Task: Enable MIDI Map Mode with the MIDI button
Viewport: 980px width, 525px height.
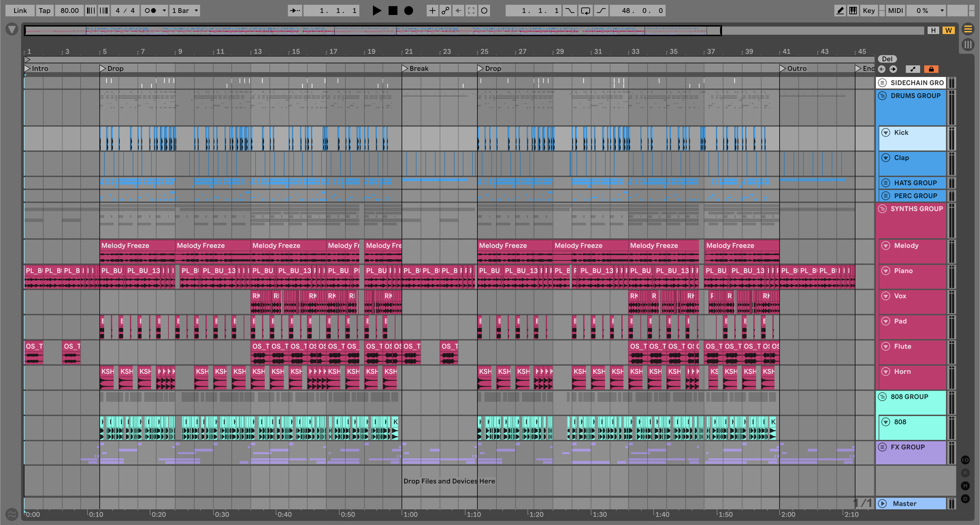Action: click(895, 11)
